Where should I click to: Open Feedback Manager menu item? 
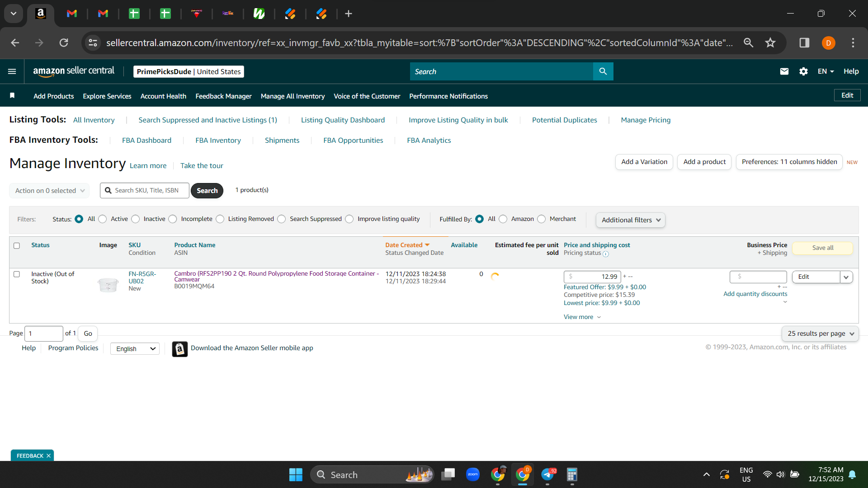point(223,96)
